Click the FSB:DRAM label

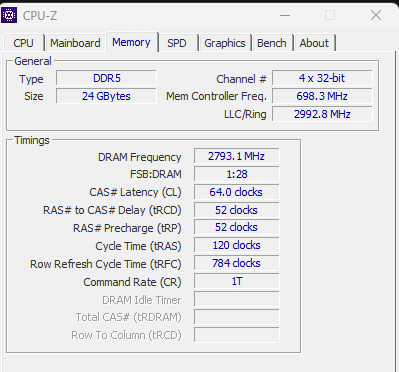tap(156, 174)
